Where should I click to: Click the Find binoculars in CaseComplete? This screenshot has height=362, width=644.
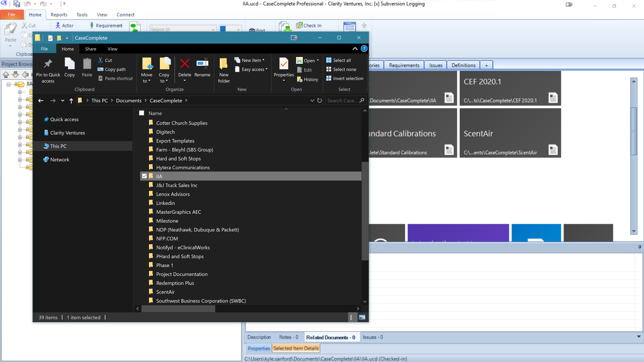point(252,30)
